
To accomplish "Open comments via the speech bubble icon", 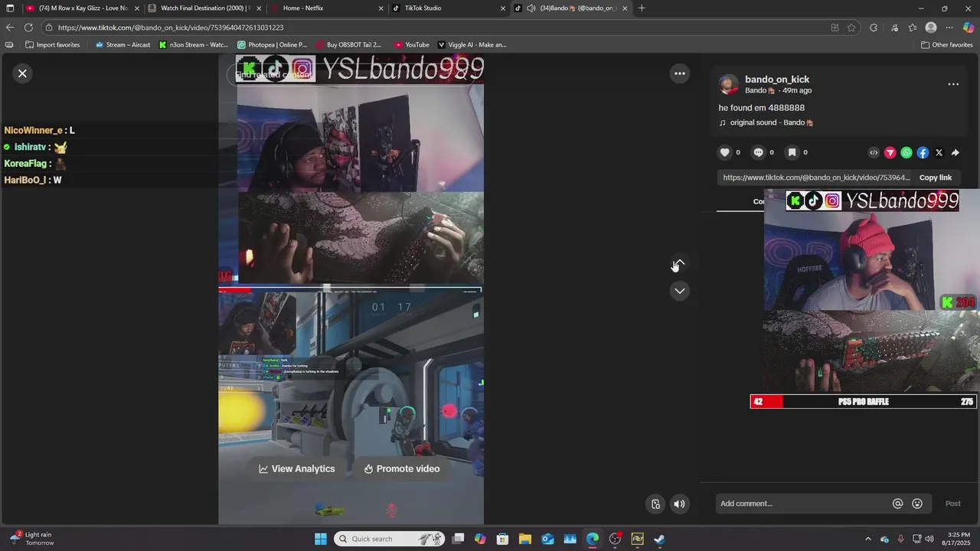I will (x=758, y=152).
